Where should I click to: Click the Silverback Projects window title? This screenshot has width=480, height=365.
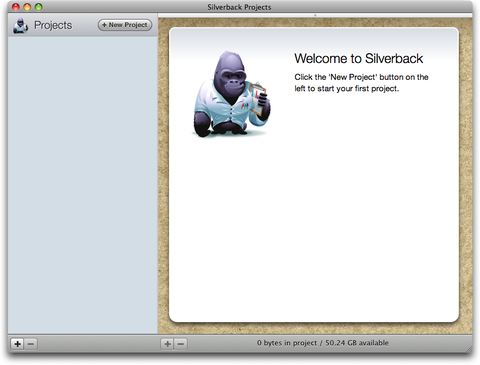(239, 7)
